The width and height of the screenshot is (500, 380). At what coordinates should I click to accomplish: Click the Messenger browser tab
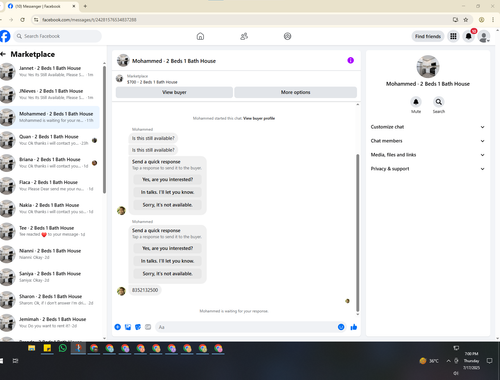[41, 6]
